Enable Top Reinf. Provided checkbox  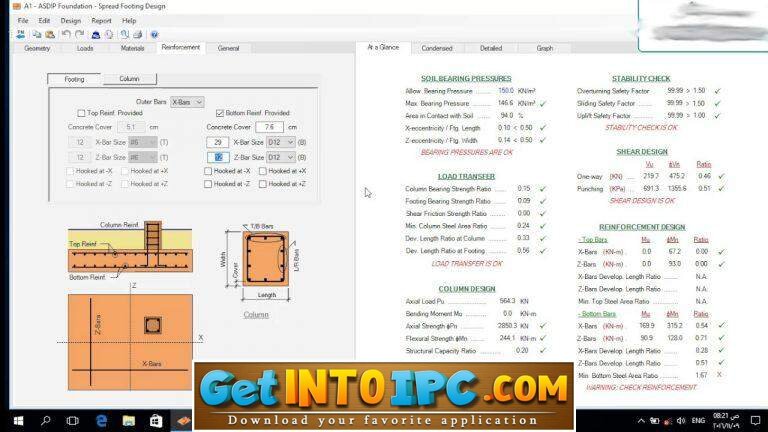pos(81,113)
